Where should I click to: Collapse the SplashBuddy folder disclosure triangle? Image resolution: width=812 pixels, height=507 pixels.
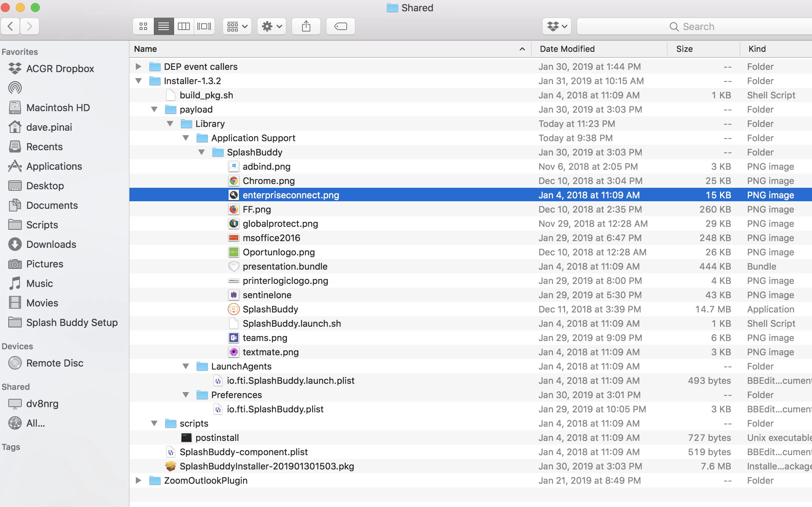click(x=201, y=152)
